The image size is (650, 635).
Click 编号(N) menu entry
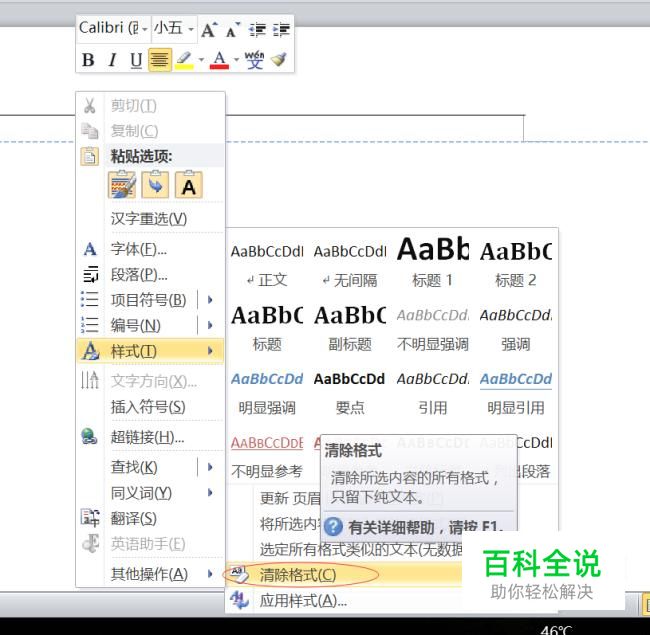click(138, 325)
